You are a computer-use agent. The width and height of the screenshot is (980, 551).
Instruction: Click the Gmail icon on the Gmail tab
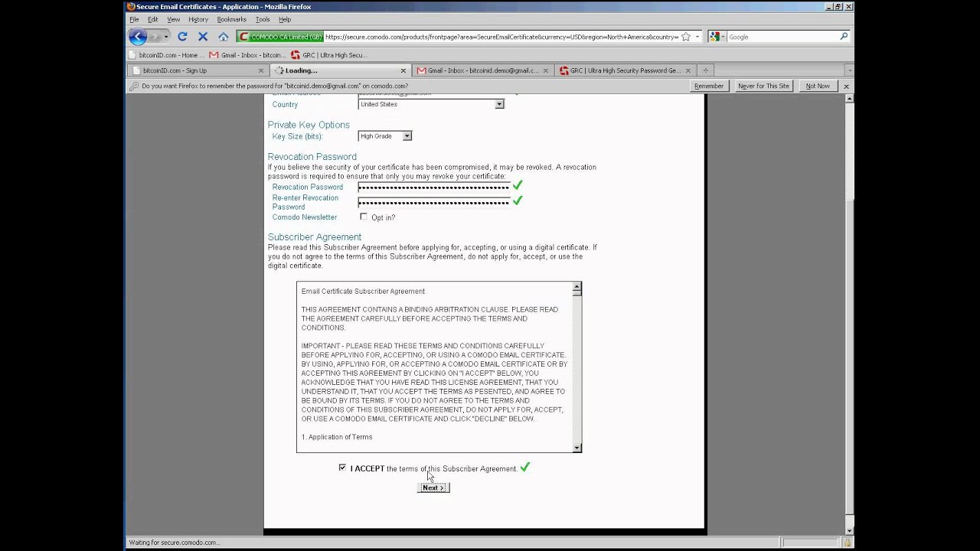click(x=421, y=70)
